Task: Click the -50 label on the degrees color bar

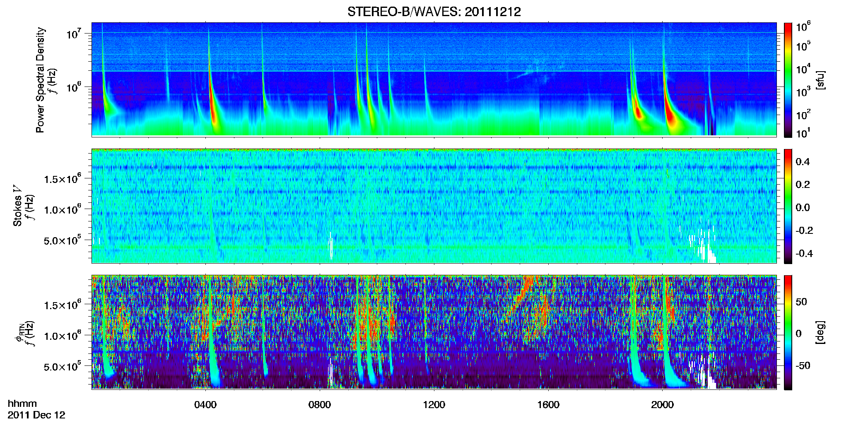Action: point(803,365)
